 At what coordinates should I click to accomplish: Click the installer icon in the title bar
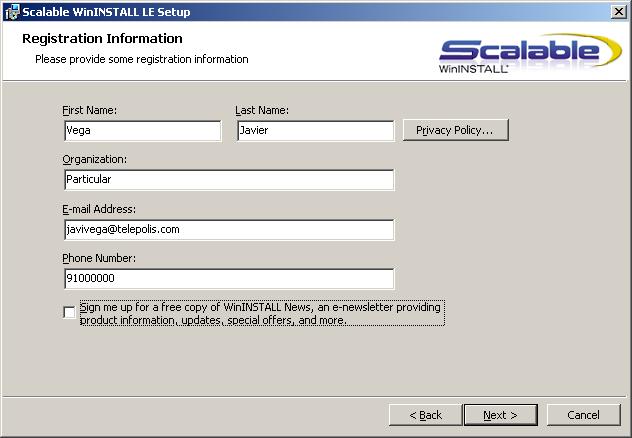[x=11, y=11]
